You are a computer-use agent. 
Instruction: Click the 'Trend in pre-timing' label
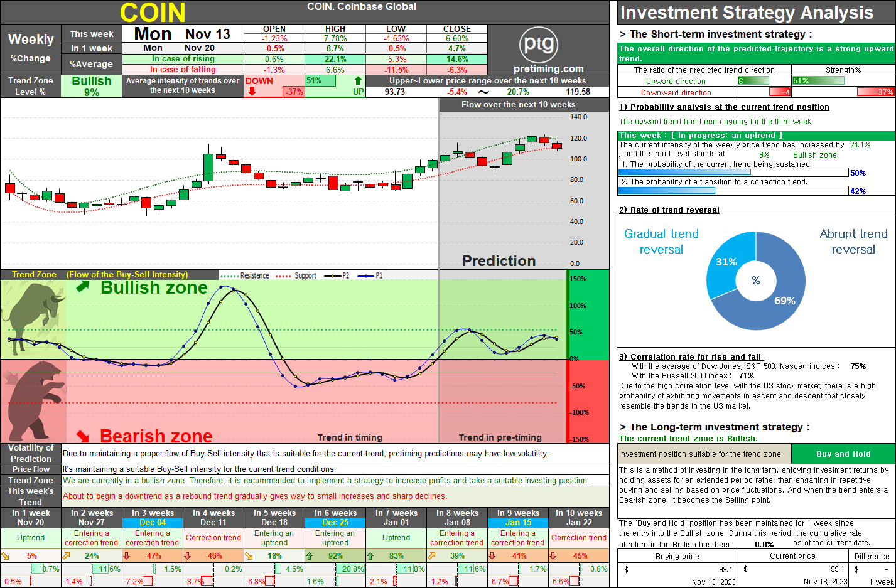500,437
